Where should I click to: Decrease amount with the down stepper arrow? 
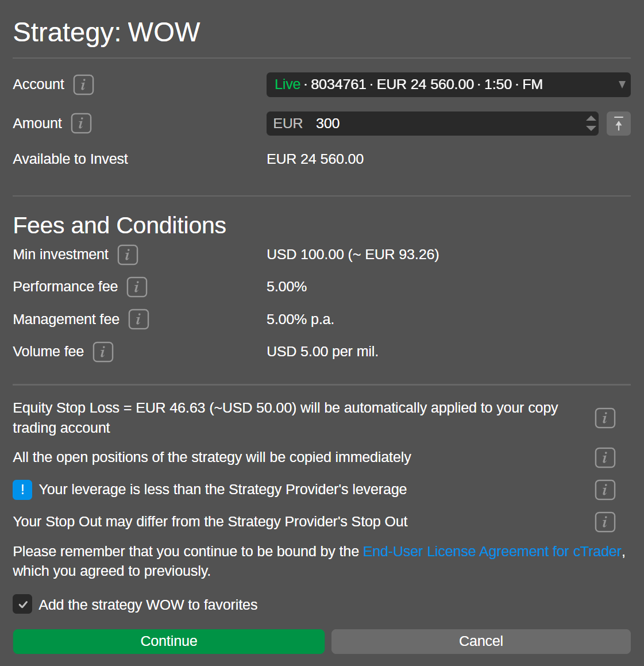click(x=591, y=129)
